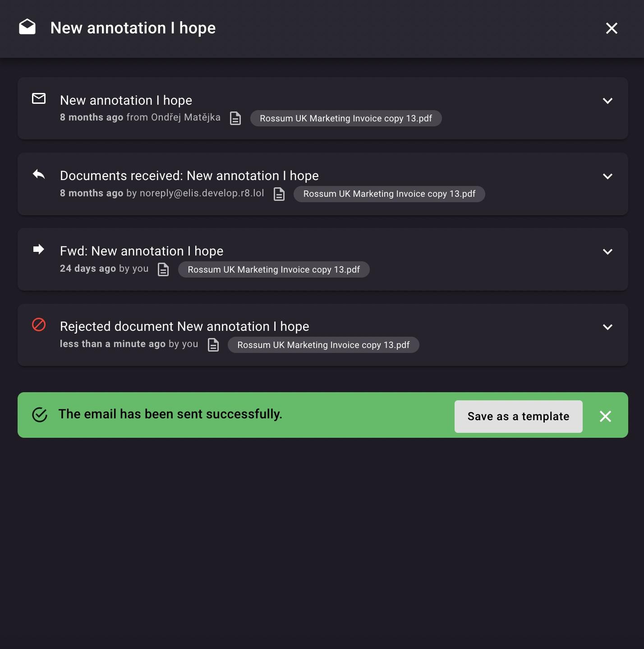Click the open envelope icon in the header
Viewport: 644px width, 649px height.
pyautogui.click(x=27, y=27)
